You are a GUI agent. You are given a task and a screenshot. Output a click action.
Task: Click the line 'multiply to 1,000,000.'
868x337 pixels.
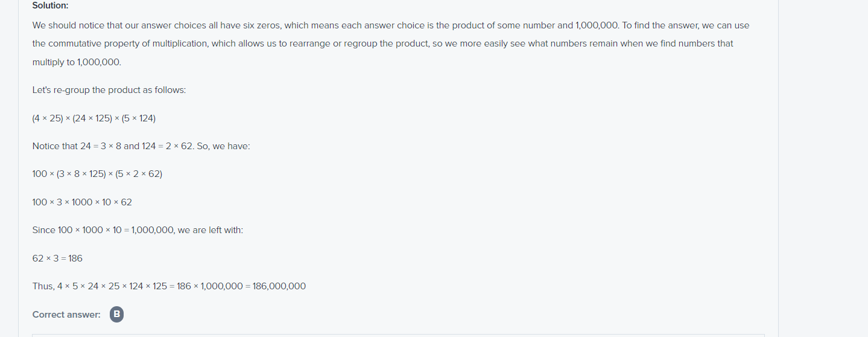coord(77,62)
